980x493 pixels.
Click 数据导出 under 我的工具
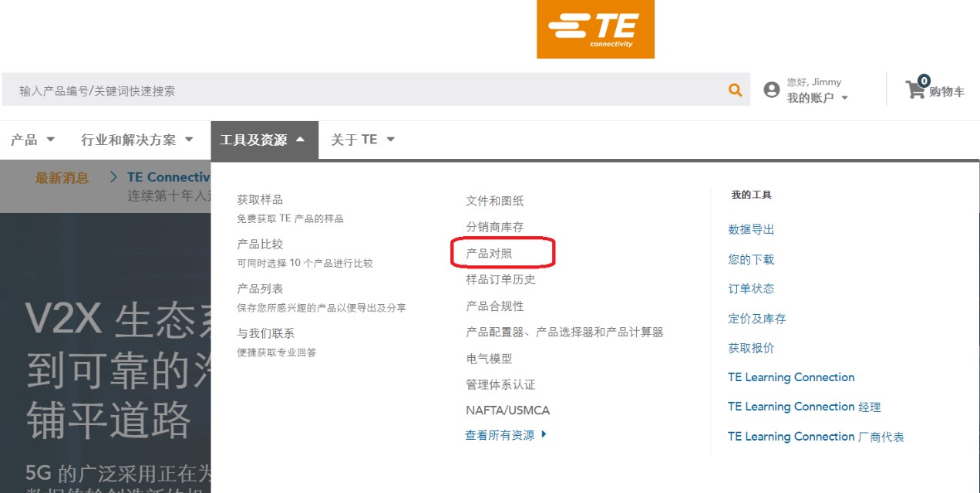pyautogui.click(x=751, y=229)
